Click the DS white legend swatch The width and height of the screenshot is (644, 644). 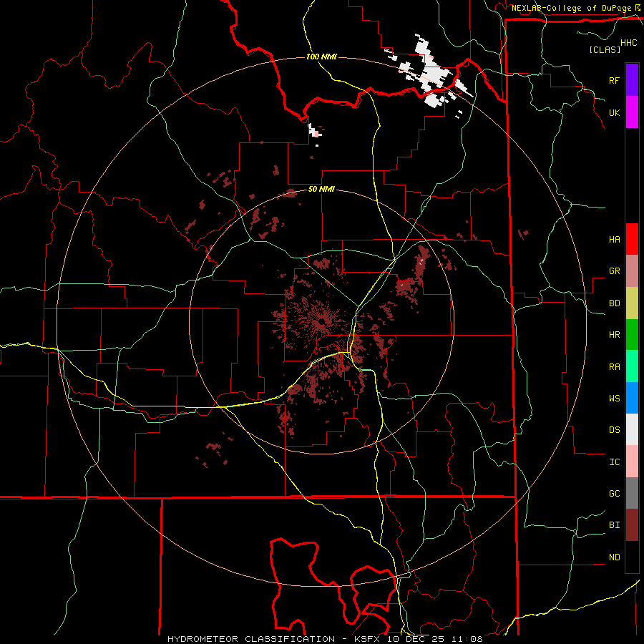(x=632, y=429)
